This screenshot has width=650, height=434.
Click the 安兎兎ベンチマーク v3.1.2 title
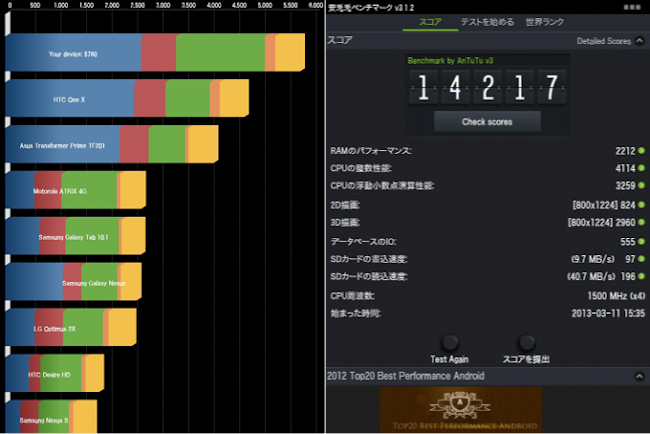tap(371, 7)
